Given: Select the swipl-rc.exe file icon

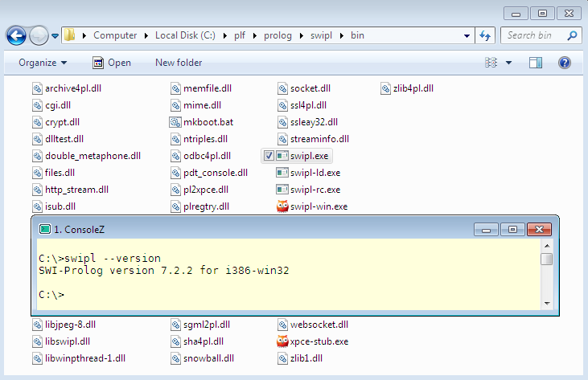Looking at the screenshot, I should (x=282, y=190).
